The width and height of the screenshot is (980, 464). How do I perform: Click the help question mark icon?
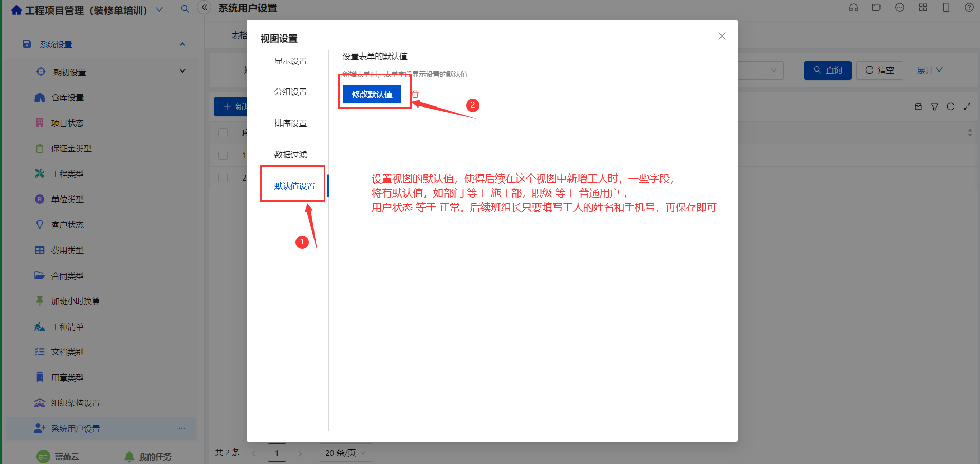point(969,8)
